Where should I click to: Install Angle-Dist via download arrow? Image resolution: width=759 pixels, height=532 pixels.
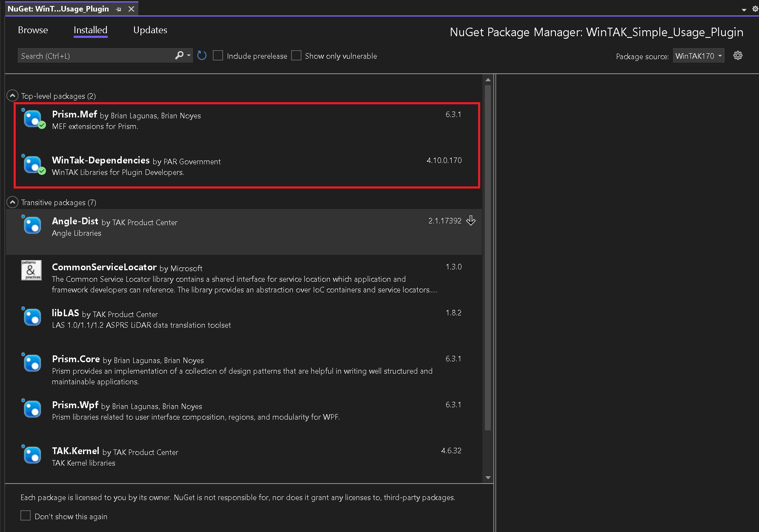tap(471, 220)
